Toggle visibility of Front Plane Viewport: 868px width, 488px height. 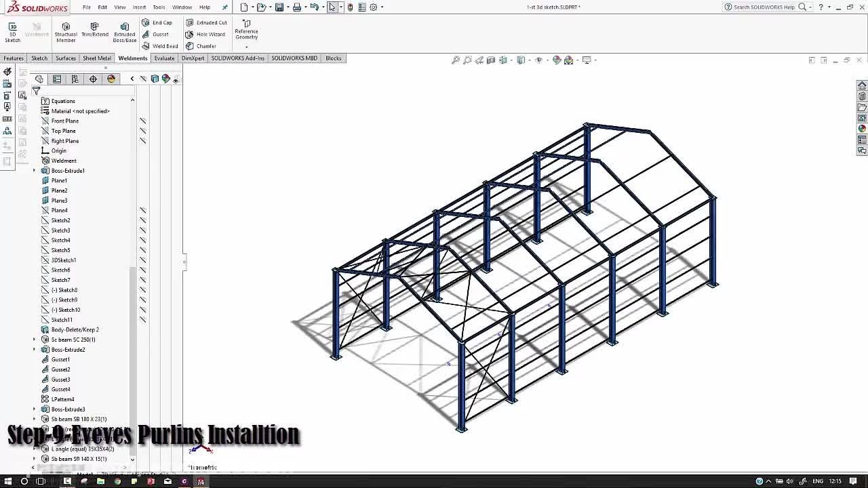(x=143, y=121)
